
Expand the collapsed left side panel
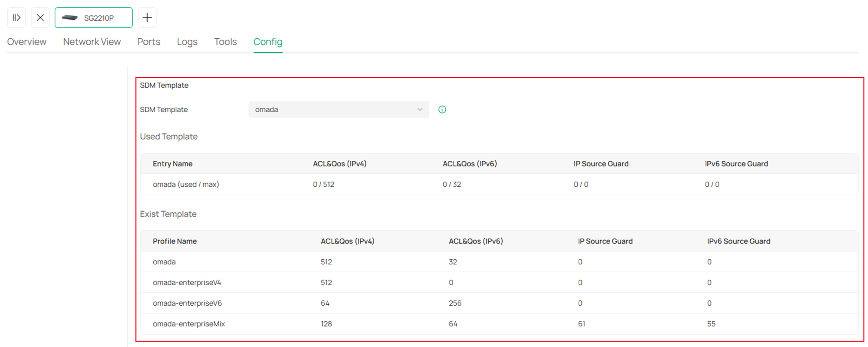(16, 18)
